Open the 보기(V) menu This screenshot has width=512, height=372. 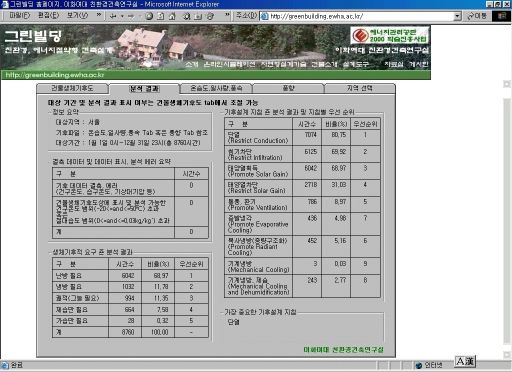click(x=77, y=16)
